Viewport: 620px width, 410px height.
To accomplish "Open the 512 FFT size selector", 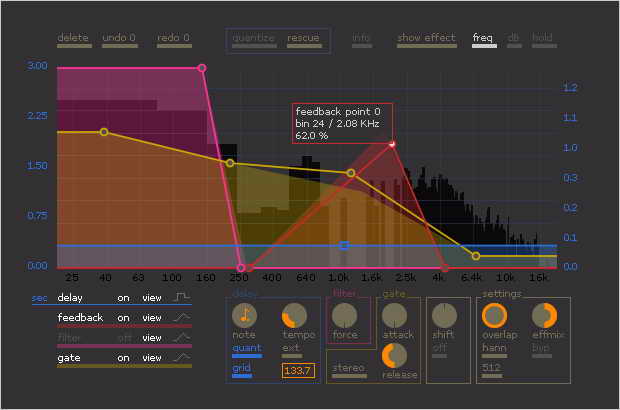I will [x=492, y=368].
